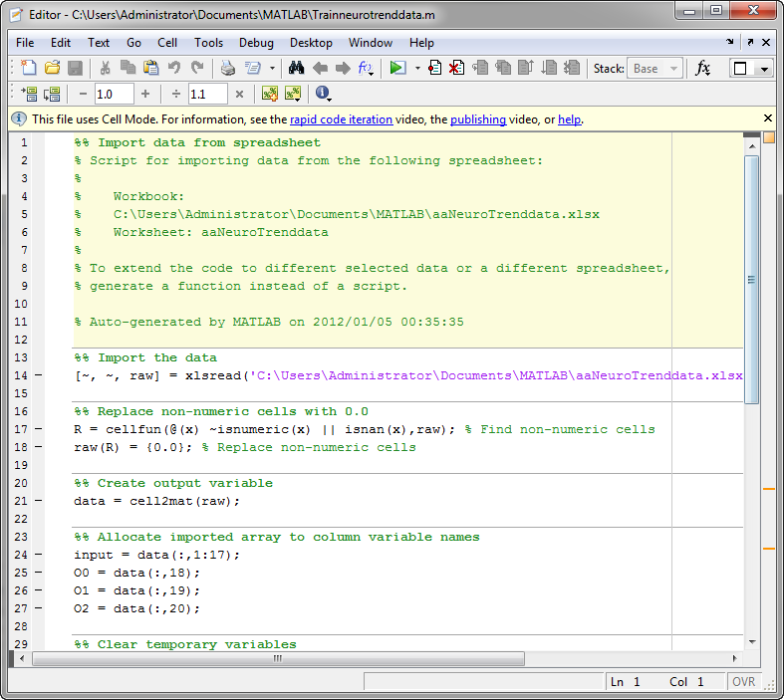
Task: Insert cell divider percent-plus icon
Action: coord(270,94)
